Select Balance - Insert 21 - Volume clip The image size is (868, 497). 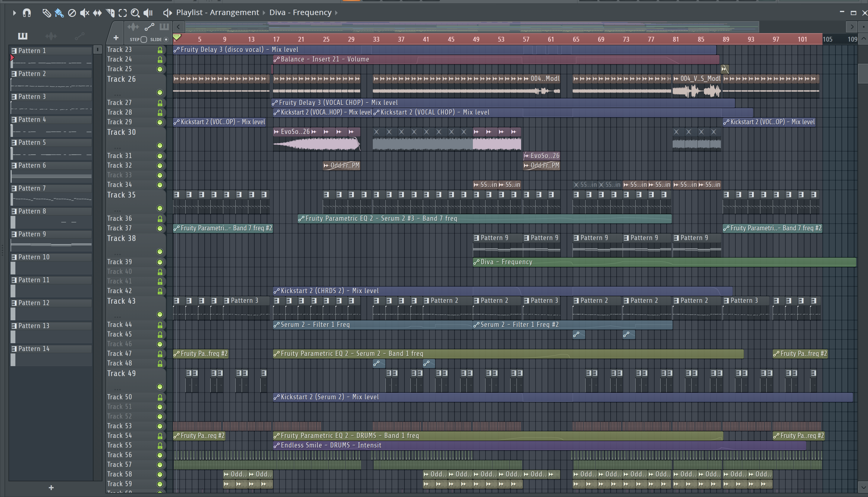[x=496, y=59]
